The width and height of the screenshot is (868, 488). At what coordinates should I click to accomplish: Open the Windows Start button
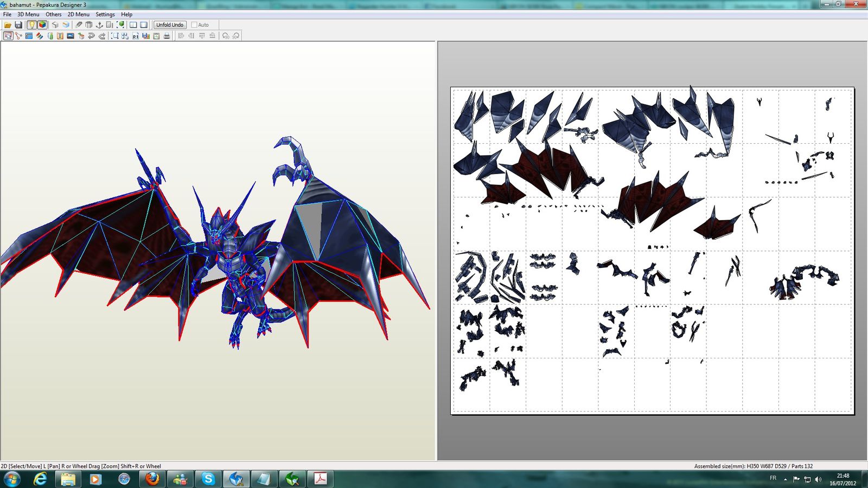[x=12, y=479]
